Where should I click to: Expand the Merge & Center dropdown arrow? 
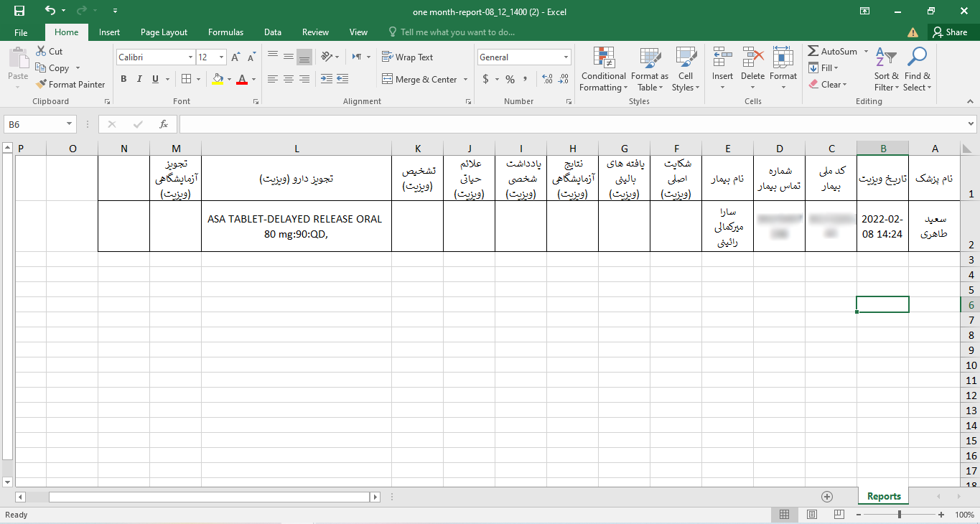tap(465, 80)
